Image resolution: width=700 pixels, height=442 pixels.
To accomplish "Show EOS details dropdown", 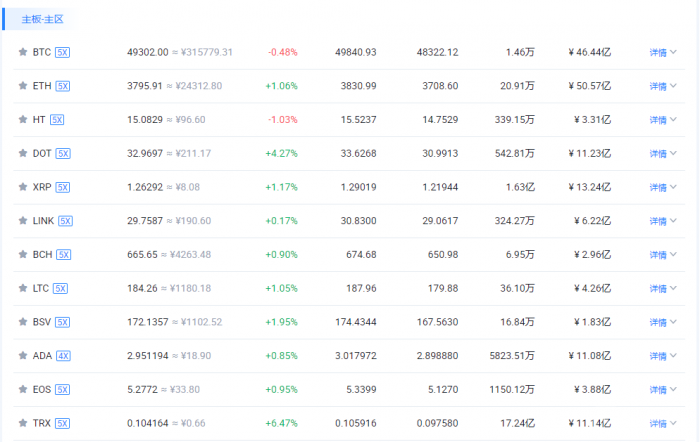I will tap(663, 389).
